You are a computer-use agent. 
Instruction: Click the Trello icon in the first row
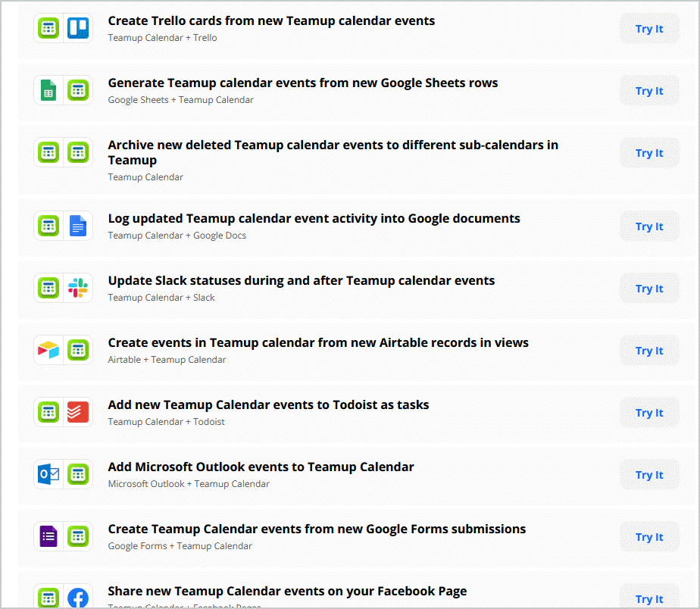[78, 28]
